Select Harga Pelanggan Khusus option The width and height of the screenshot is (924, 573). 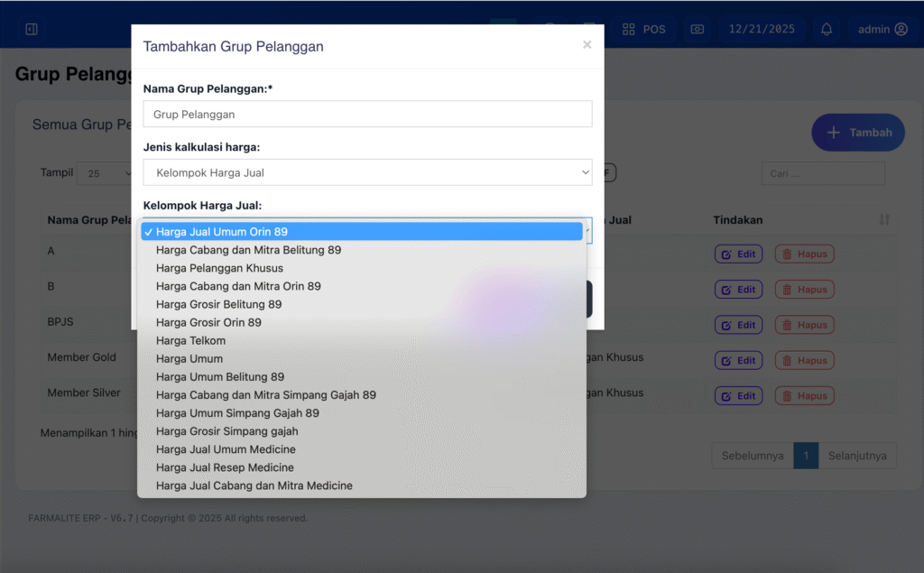point(219,268)
